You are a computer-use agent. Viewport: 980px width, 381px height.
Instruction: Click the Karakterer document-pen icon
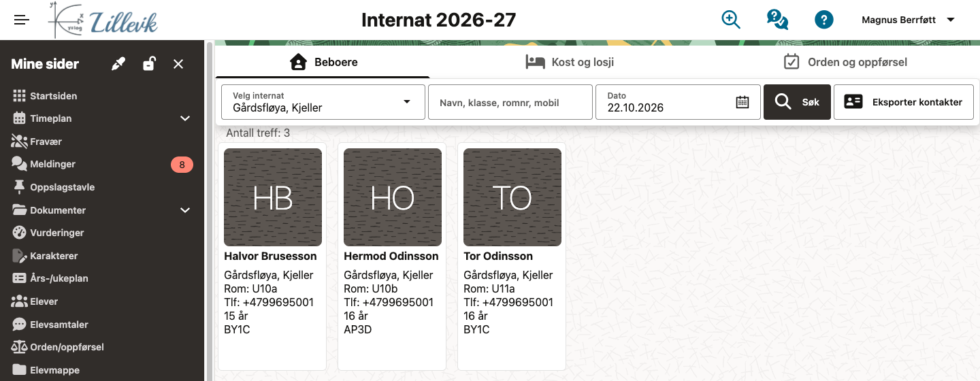click(19, 256)
